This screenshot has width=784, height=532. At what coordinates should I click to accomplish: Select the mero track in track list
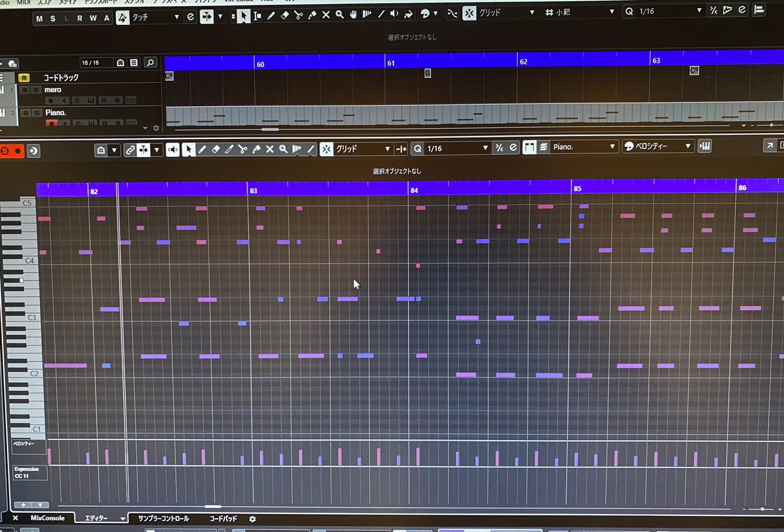click(53, 90)
